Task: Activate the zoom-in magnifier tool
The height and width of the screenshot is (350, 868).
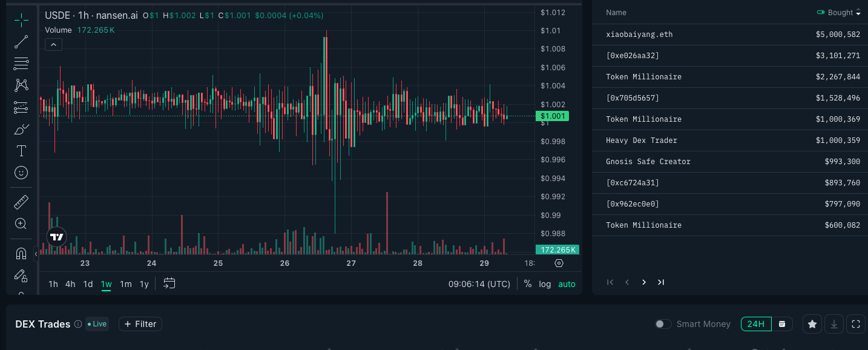Action: pos(21,223)
